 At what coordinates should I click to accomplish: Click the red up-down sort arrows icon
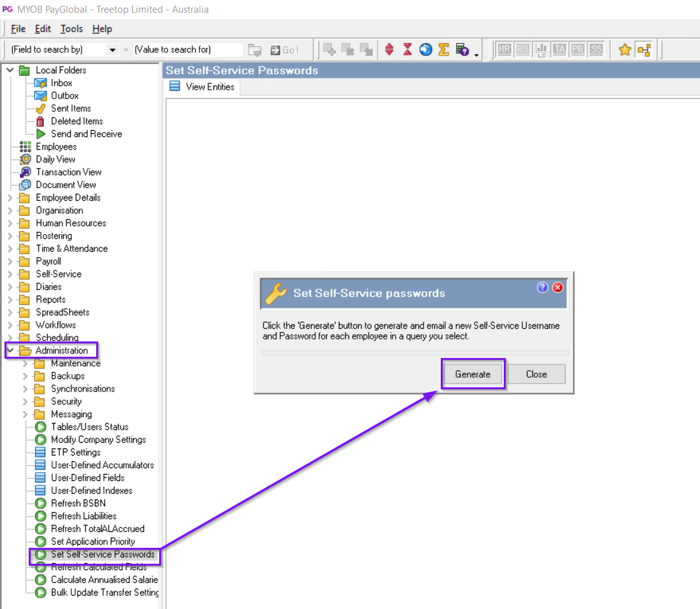pos(390,50)
